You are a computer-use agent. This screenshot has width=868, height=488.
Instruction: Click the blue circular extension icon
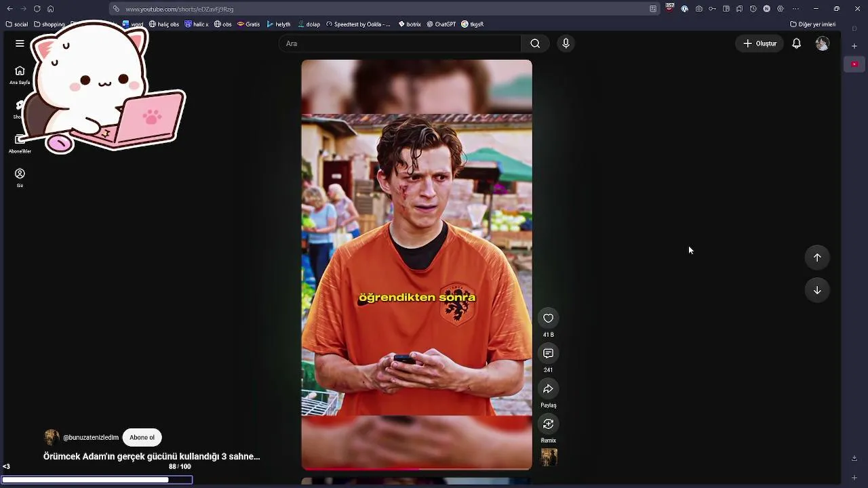tap(685, 9)
